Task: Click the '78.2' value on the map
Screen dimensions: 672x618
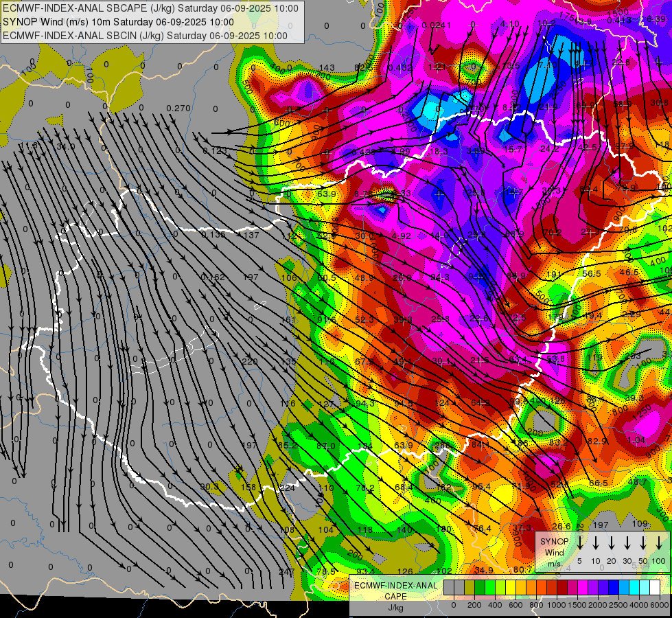Action: pos(365,488)
